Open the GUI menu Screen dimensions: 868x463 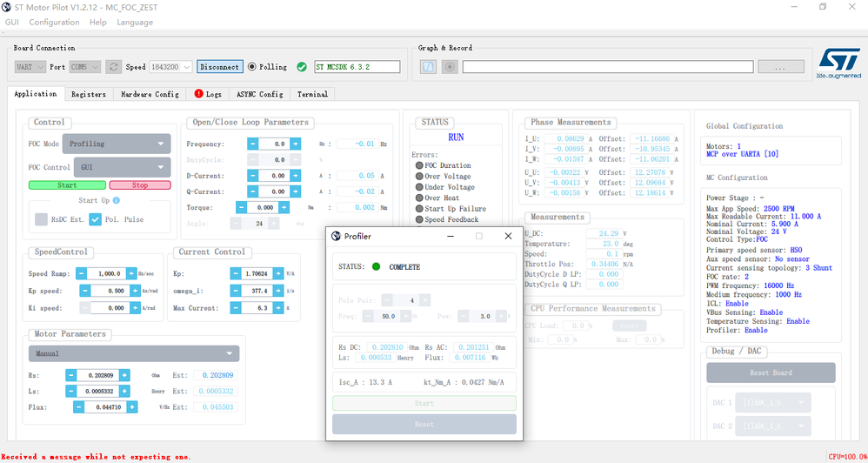point(11,22)
